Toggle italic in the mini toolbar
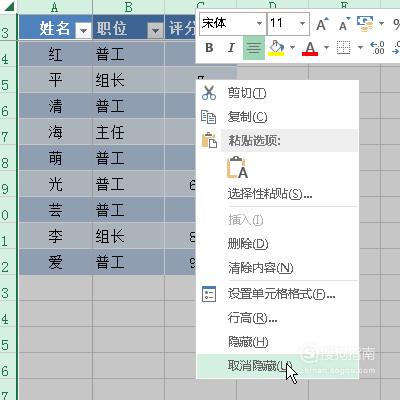Viewport: 400px width, 400px height. 231,48
